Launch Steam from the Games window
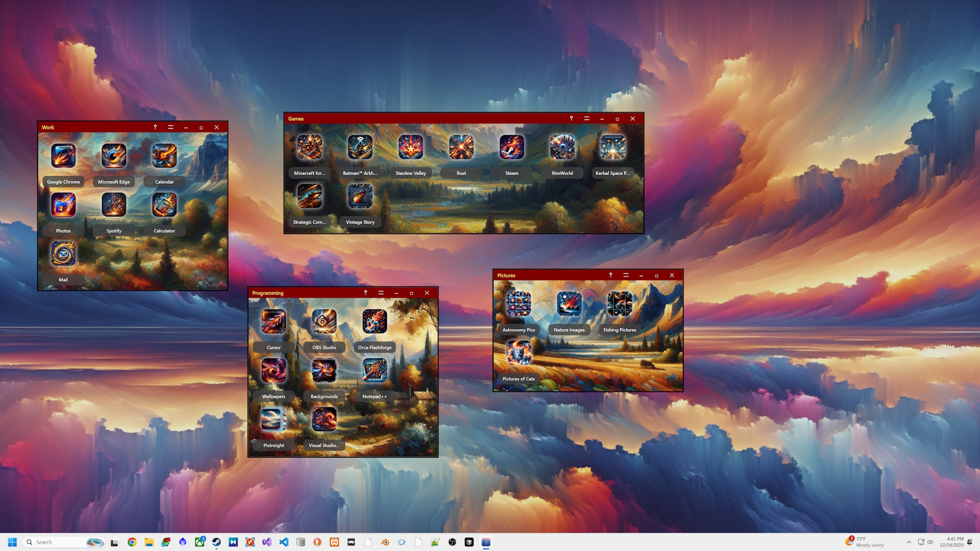980x551 pixels. tap(512, 147)
